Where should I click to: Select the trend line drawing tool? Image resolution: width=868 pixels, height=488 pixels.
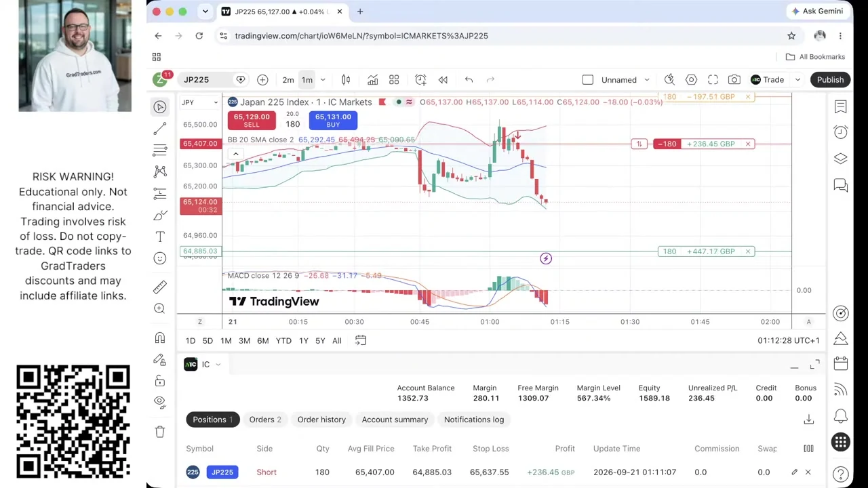point(160,128)
